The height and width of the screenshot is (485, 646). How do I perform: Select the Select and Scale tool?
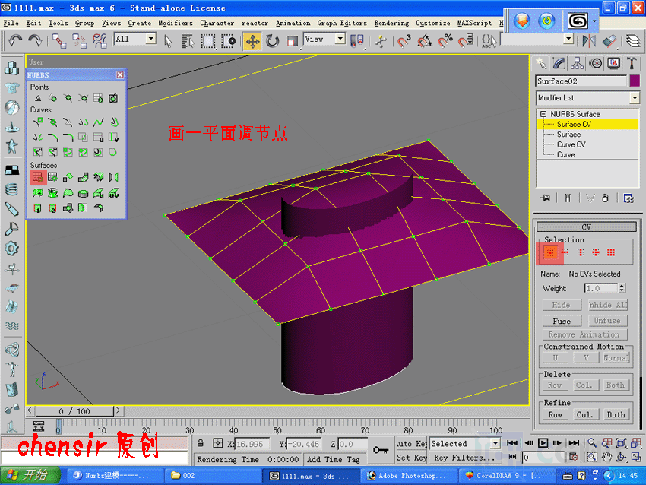tap(292, 41)
